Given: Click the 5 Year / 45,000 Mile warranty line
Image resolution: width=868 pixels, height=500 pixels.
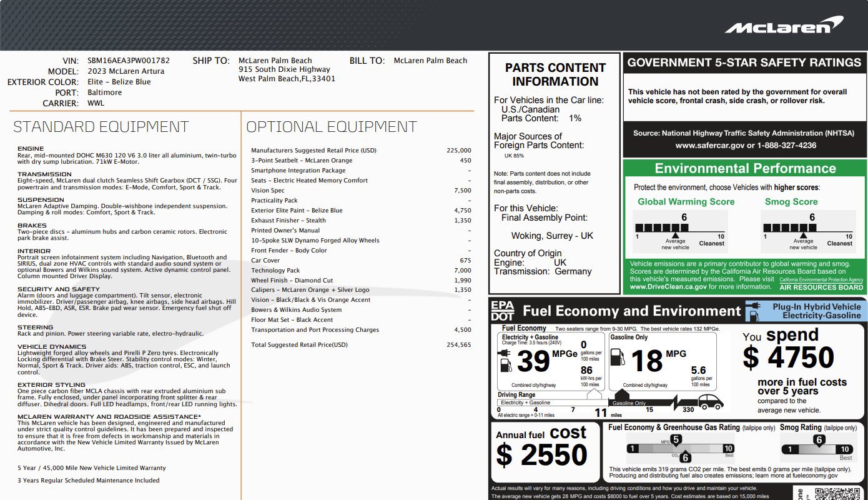Looking at the screenshot, I should tap(92, 468).
